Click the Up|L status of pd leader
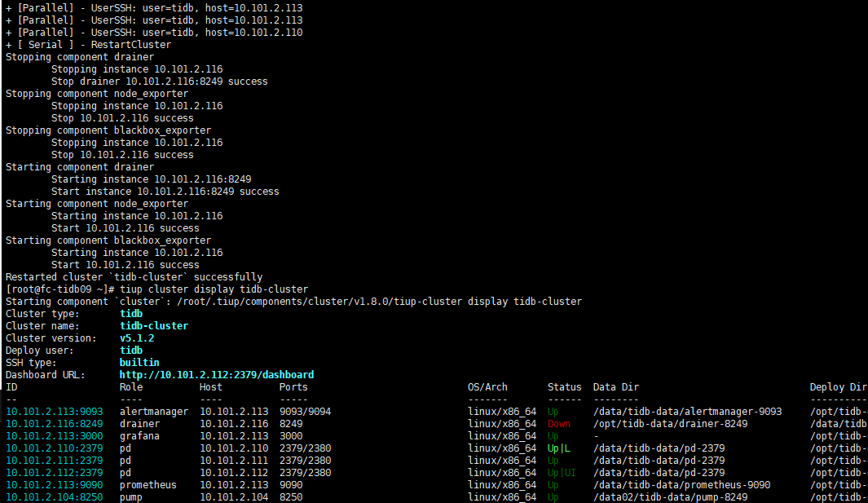This screenshot has width=868, height=503. coord(558,448)
